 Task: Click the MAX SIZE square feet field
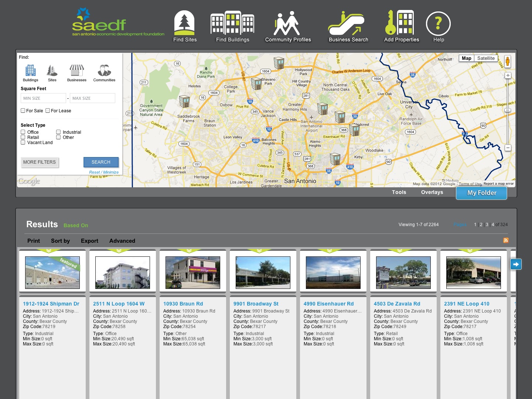[92, 98]
